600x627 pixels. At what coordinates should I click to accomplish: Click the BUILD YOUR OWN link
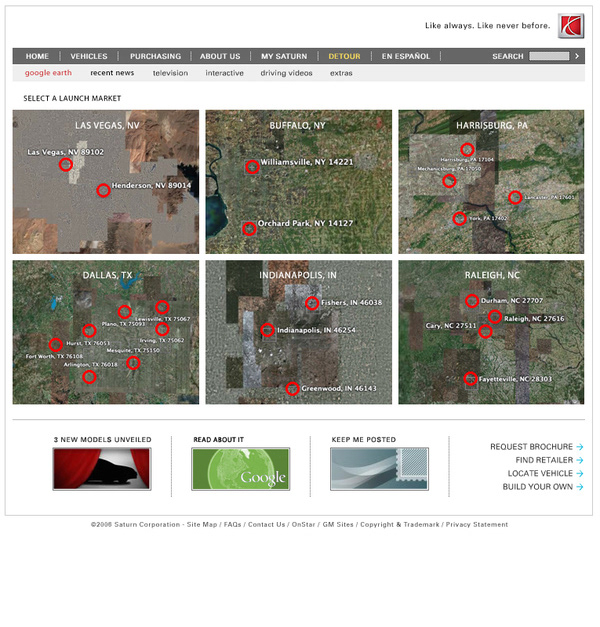538,487
